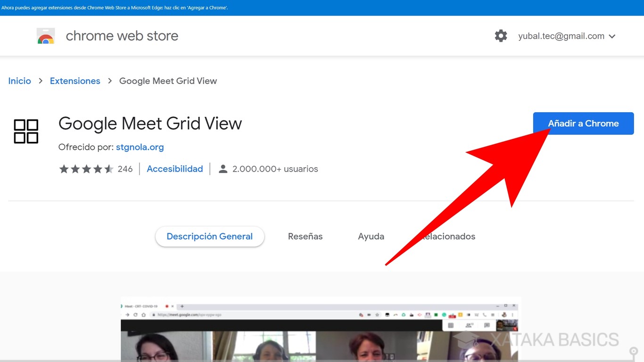Image resolution: width=644 pixels, height=362 pixels.
Task: Go to the Inicio breadcrumb link
Action: [x=19, y=81]
